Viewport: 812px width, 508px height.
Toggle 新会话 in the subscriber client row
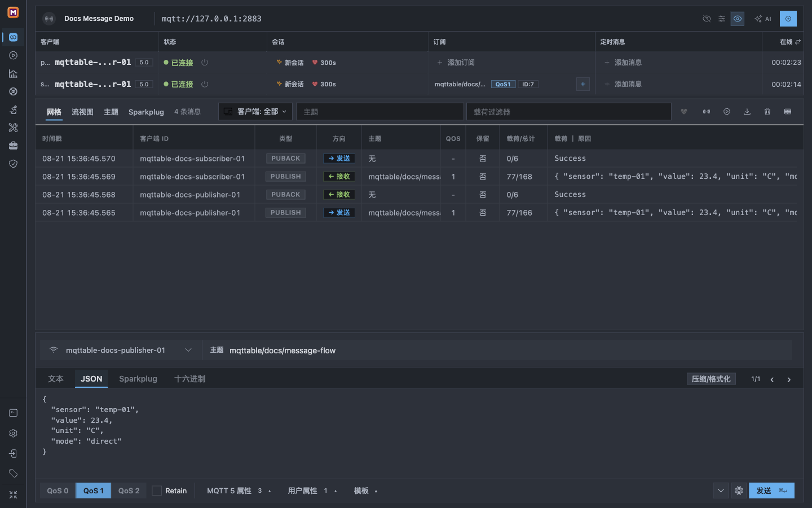290,84
